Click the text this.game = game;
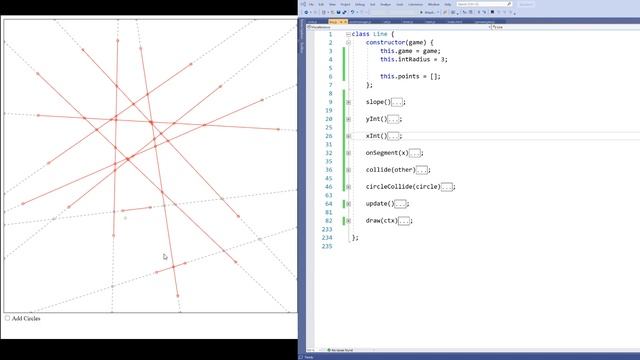The image size is (640, 360). (410, 51)
